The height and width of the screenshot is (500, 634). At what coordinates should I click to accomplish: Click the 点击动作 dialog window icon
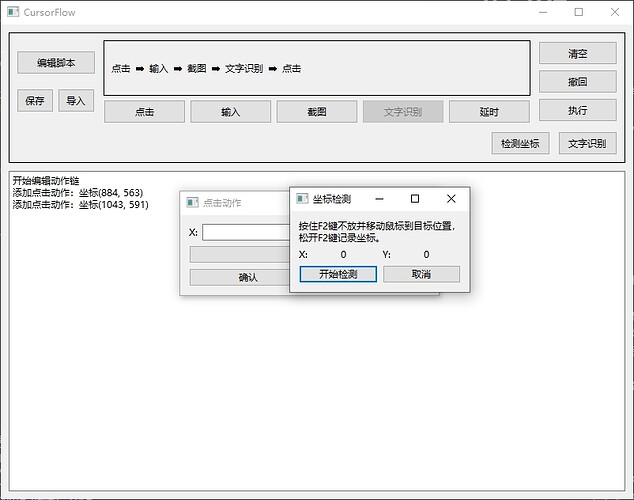[x=192, y=202]
